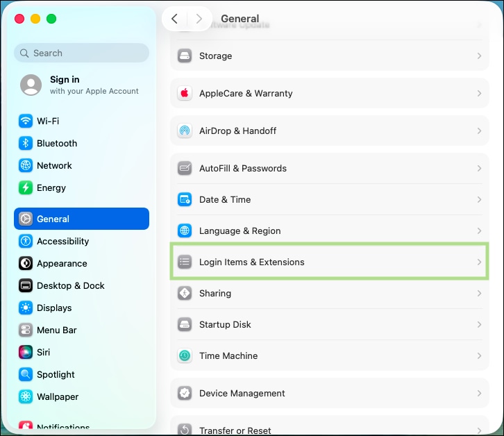
Task: Open Displays via the sun icon
Action: coord(26,308)
